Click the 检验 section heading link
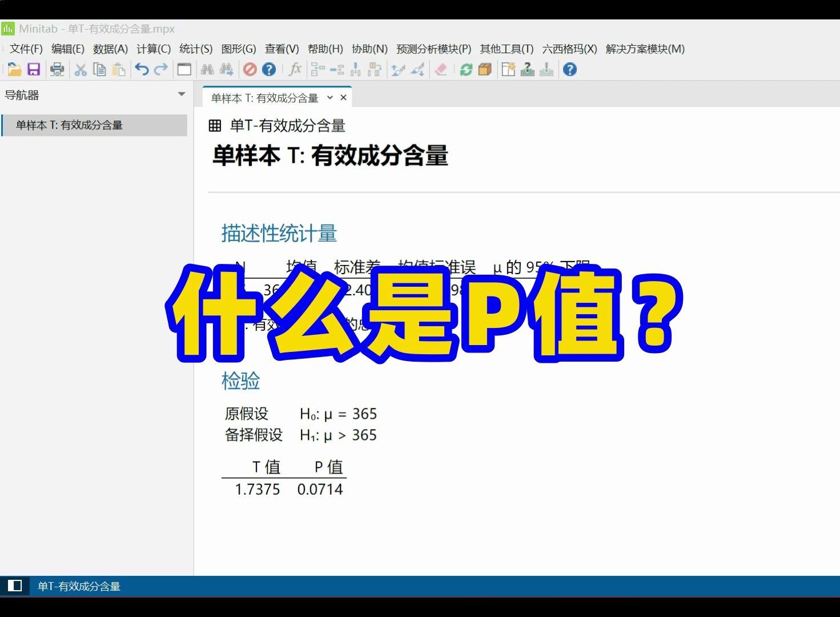 click(240, 380)
